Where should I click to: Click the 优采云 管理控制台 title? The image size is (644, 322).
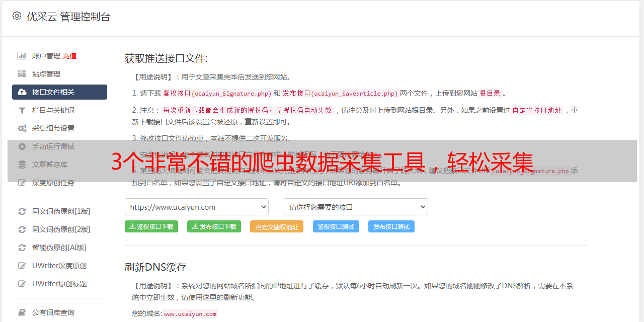pos(68,17)
